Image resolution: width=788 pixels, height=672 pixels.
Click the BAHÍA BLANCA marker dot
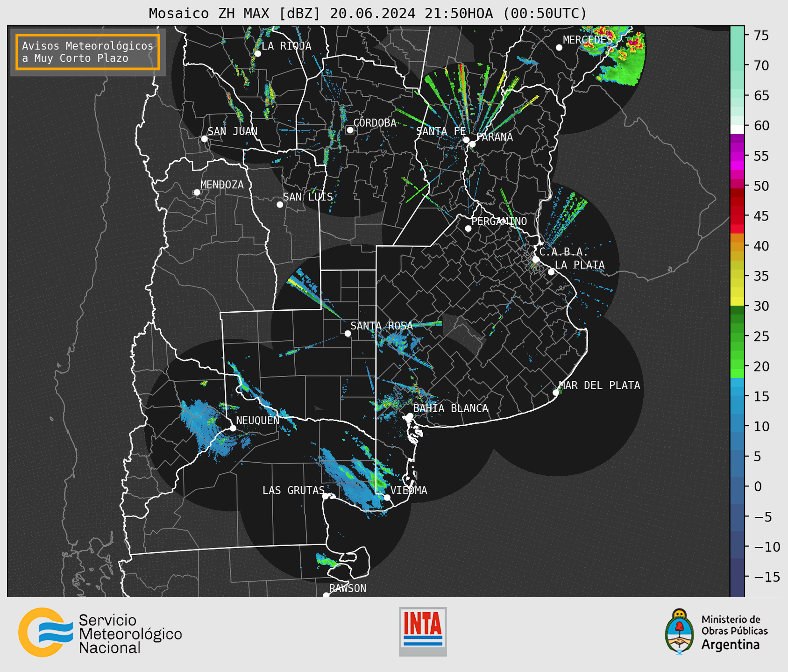410,416
